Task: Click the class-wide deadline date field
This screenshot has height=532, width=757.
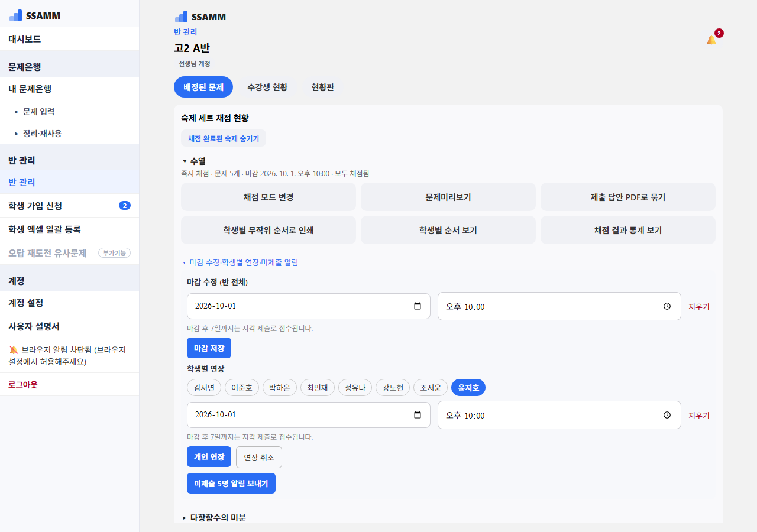Action: [x=309, y=306]
